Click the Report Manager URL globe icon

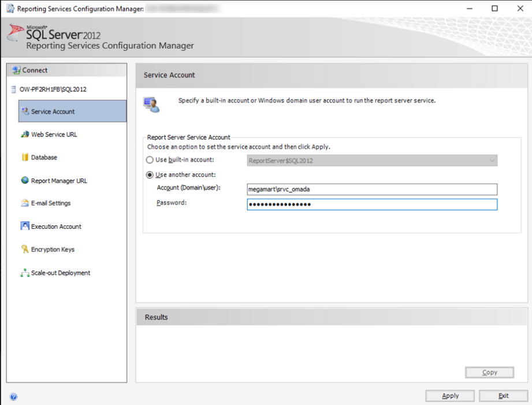pos(25,180)
